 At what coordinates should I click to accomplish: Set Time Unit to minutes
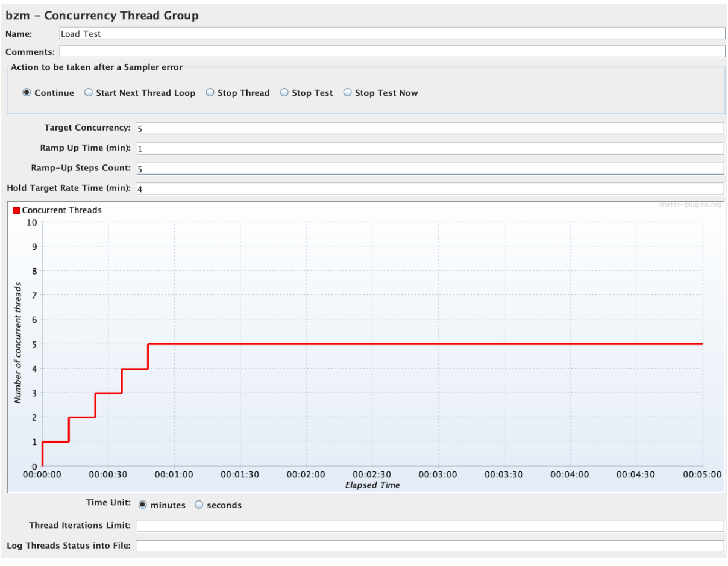pos(143,505)
